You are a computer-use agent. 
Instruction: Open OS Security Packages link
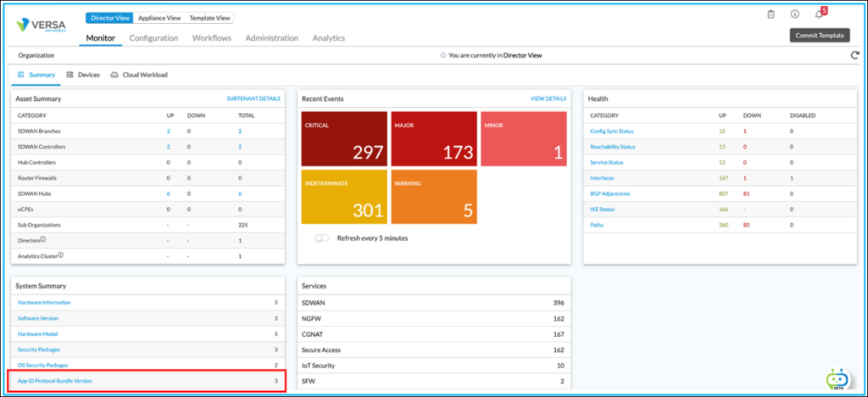coord(43,366)
